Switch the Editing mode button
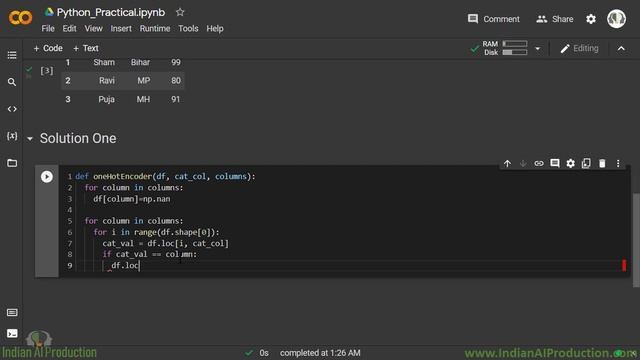This screenshot has width=640, height=360. point(579,49)
